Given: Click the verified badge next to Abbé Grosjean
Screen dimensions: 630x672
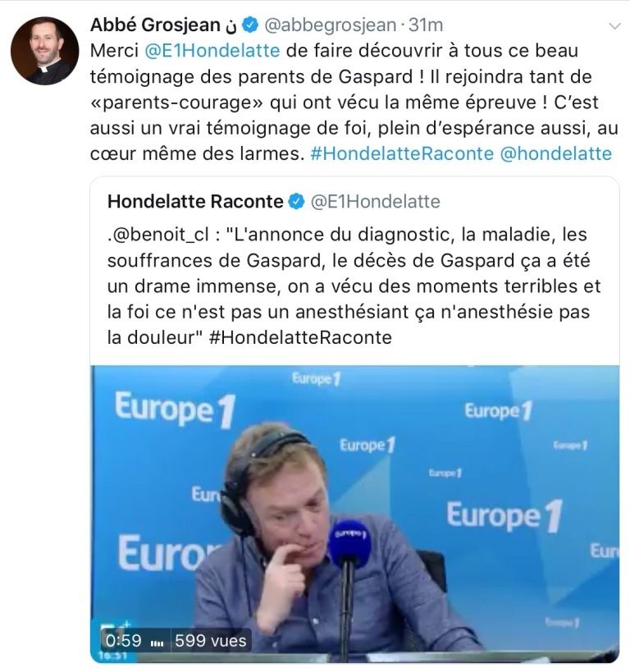Looking at the screenshot, I should coord(251,25).
